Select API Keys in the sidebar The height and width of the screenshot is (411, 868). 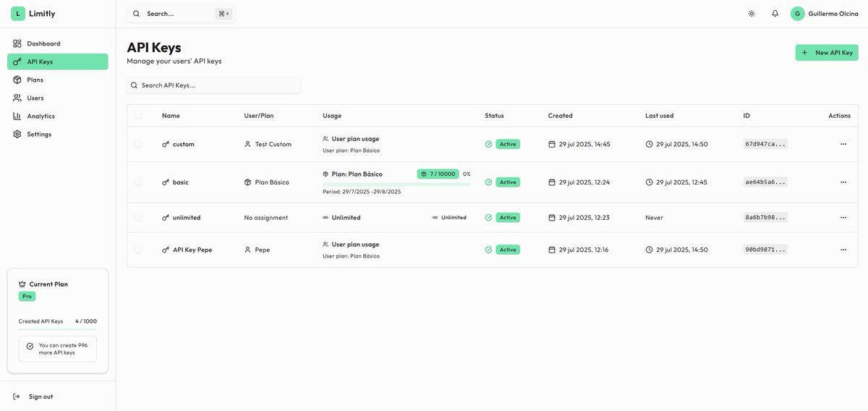click(58, 62)
